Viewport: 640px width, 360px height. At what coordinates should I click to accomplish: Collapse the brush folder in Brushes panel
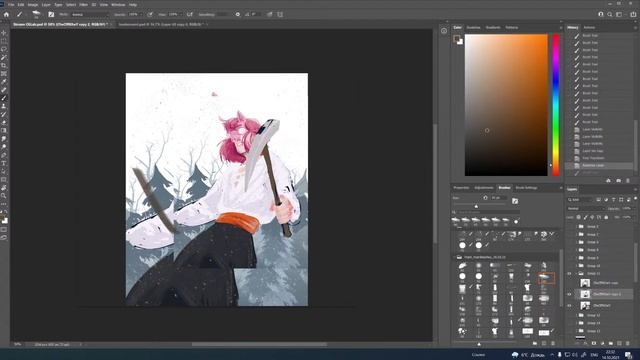(454, 257)
